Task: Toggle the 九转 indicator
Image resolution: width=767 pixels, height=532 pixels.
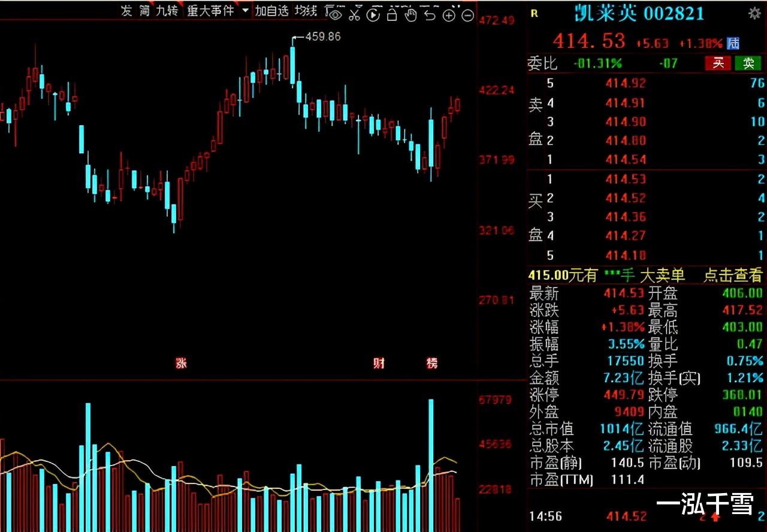Action: (167, 11)
